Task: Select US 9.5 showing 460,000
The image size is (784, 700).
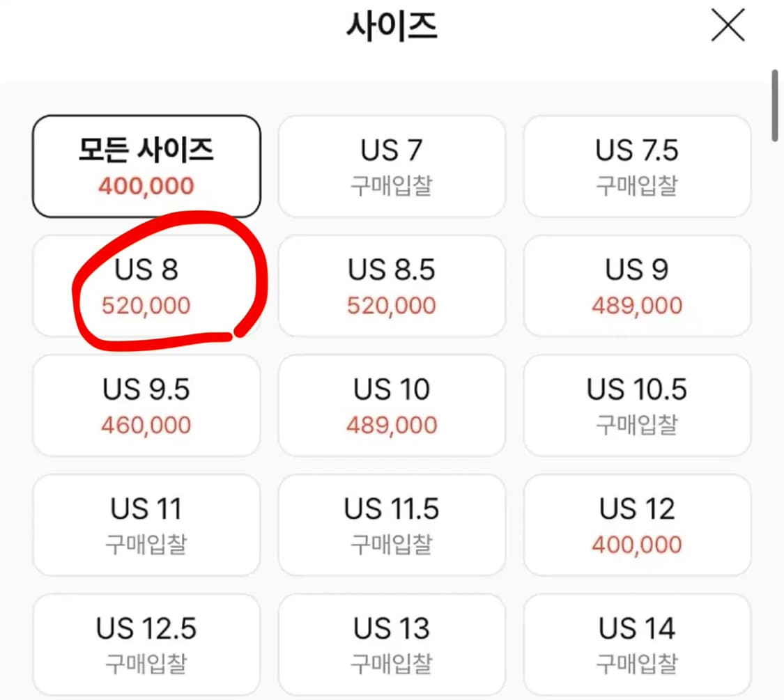Action: 146,405
